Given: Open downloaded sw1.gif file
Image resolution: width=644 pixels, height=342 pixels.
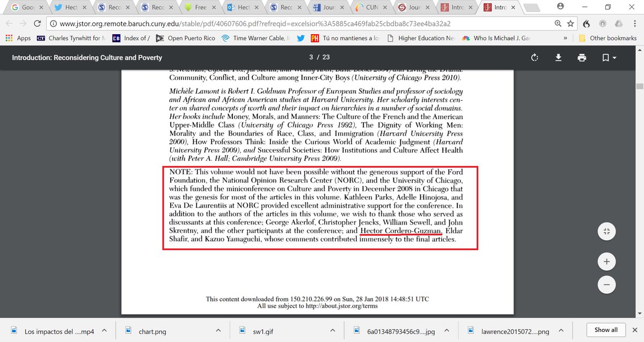Looking at the screenshot, I should tap(258, 331).
